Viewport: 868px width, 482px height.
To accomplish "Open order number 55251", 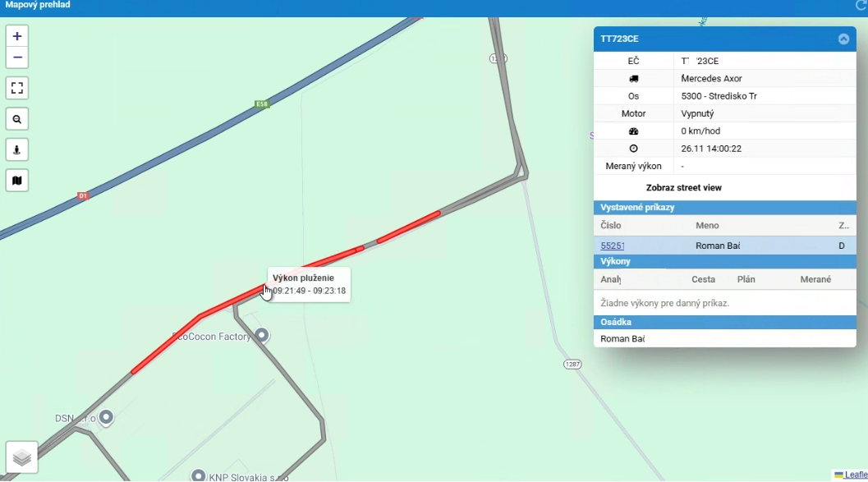I will click(x=613, y=246).
